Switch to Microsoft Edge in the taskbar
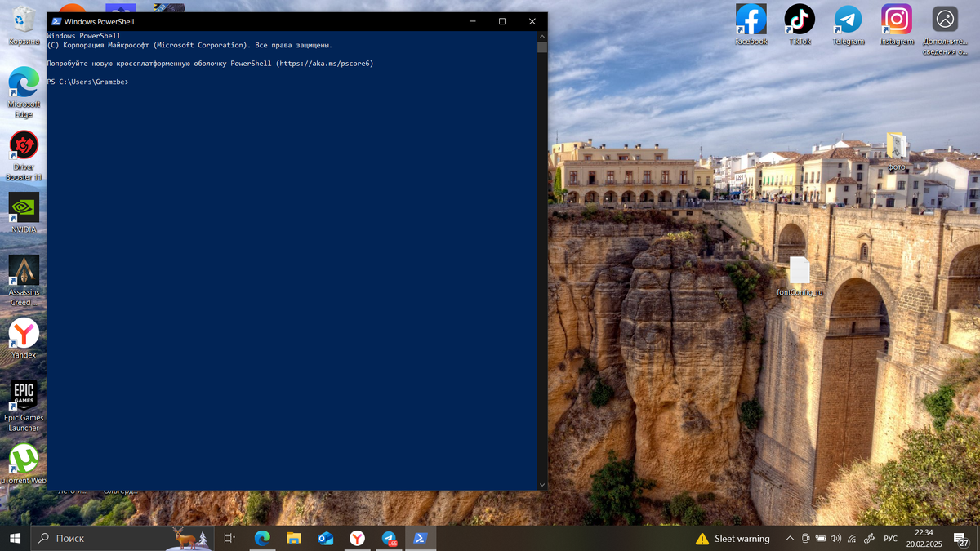 [262, 538]
